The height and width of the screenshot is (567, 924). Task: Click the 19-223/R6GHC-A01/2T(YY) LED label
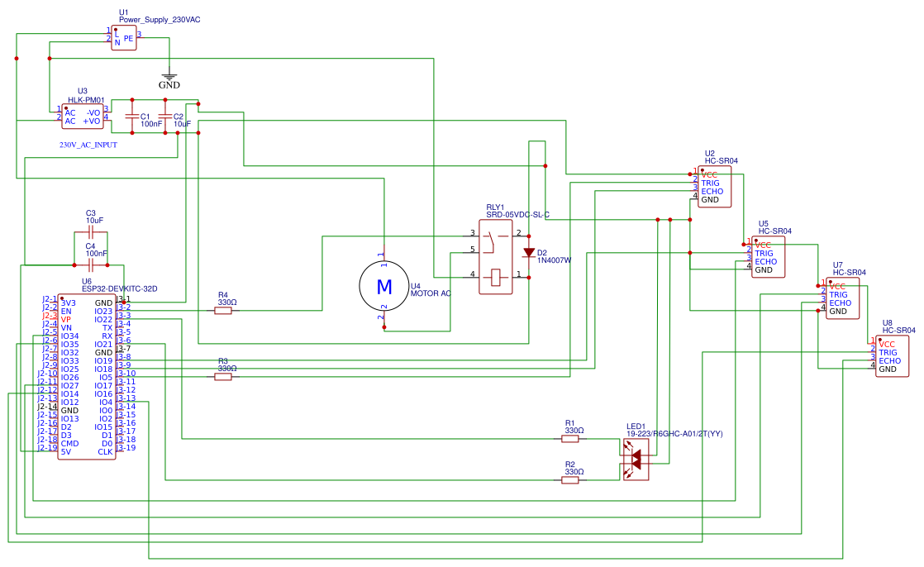[674, 435]
